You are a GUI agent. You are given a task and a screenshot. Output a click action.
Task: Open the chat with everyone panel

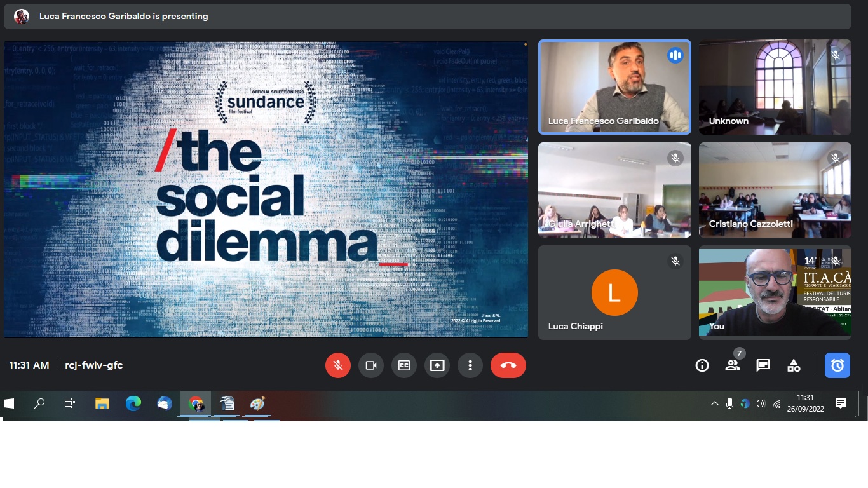pyautogui.click(x=763, y=365)
